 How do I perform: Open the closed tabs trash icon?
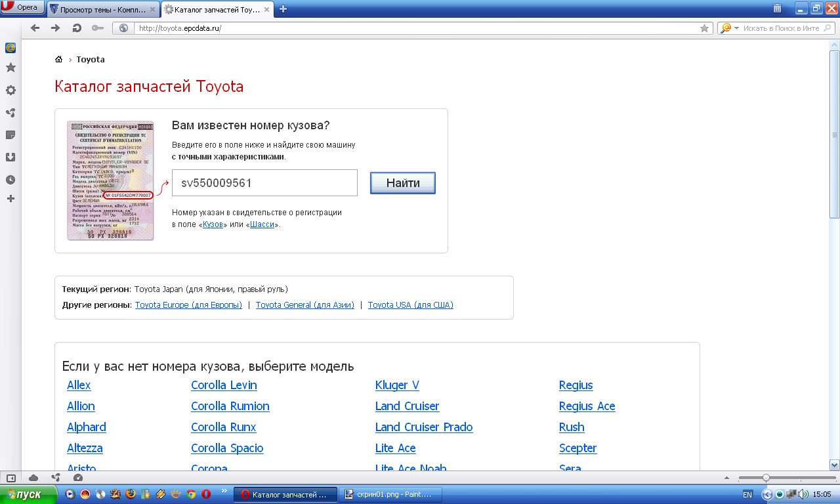(777, 9)
